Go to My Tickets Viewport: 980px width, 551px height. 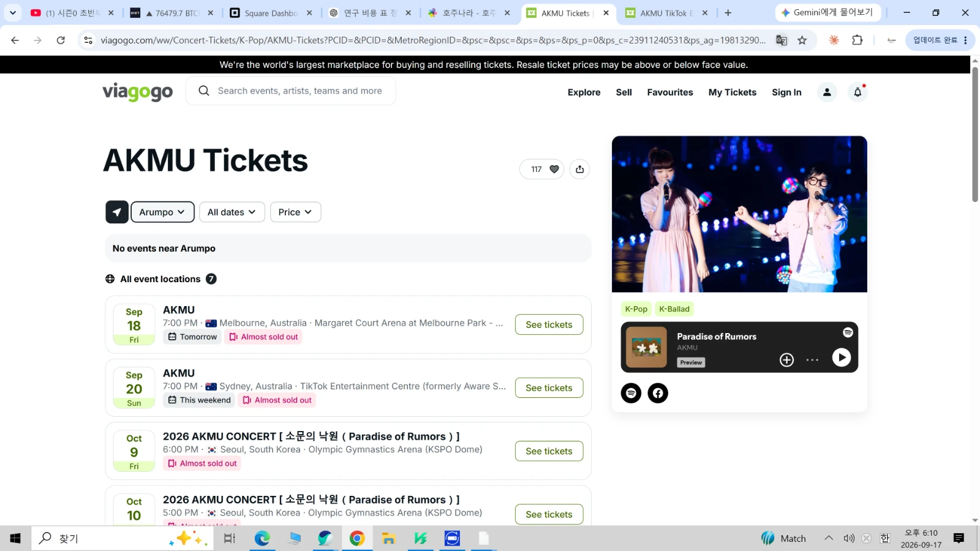point(733,92)
